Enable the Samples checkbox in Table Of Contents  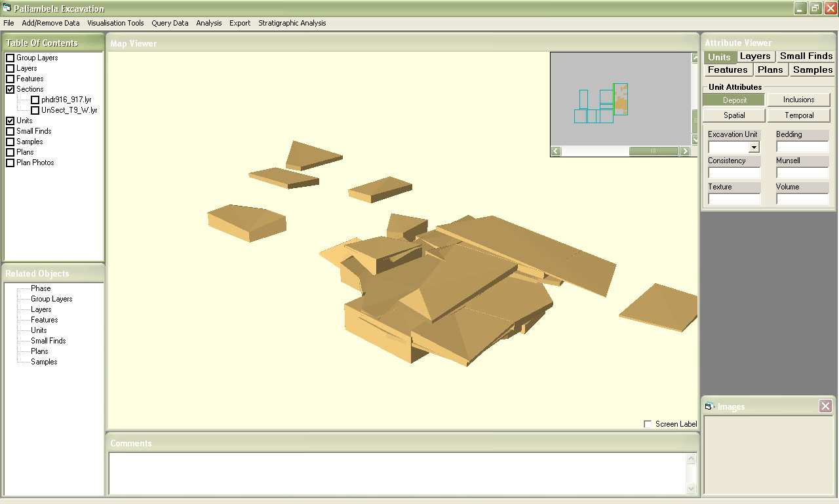[10, 142]
